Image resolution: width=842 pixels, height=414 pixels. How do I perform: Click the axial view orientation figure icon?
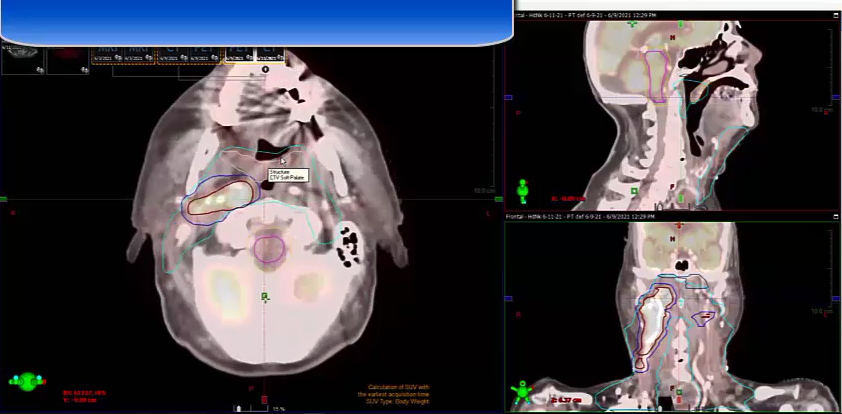click(x=28, y=381)
